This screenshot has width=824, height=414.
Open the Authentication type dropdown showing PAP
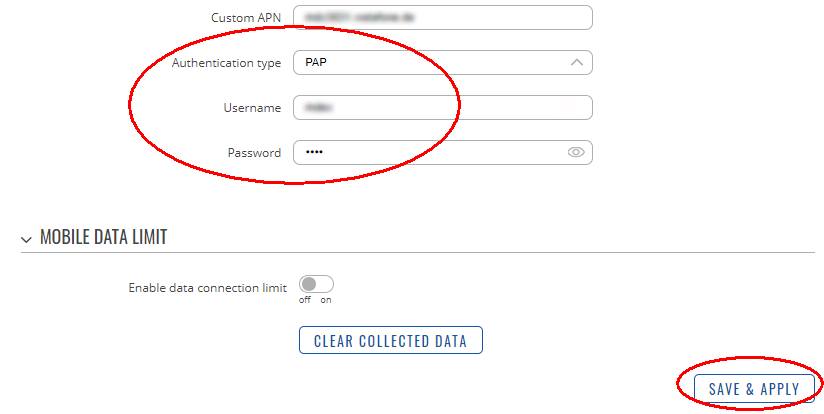443,63
